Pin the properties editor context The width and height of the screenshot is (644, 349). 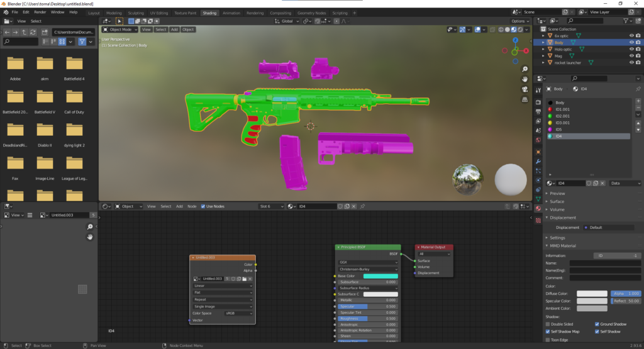(638, 89)
